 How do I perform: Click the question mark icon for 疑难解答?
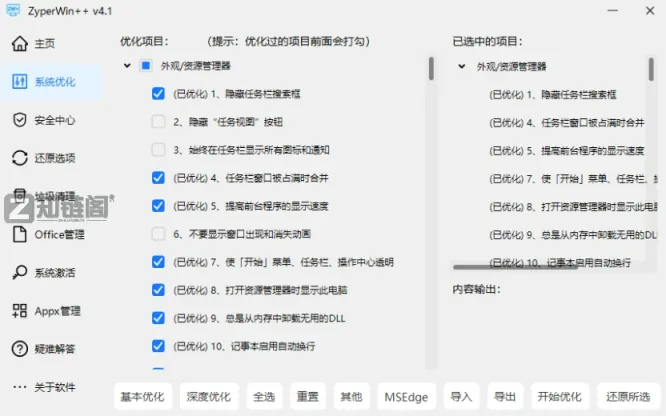pos(20,349)
